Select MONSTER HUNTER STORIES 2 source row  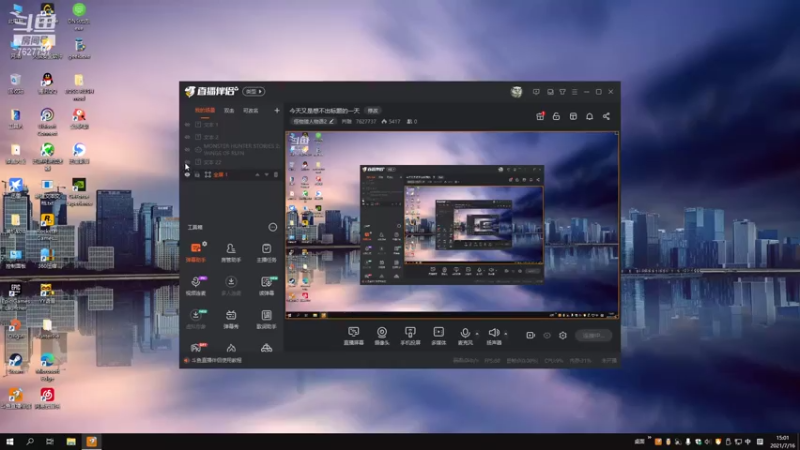click(x=232, y=149)
